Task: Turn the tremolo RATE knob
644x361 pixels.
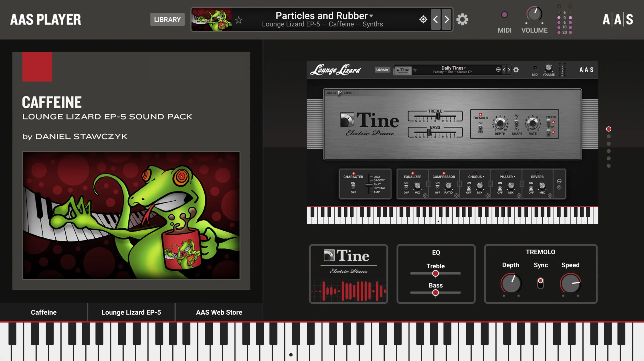Action: coord(532,123)
